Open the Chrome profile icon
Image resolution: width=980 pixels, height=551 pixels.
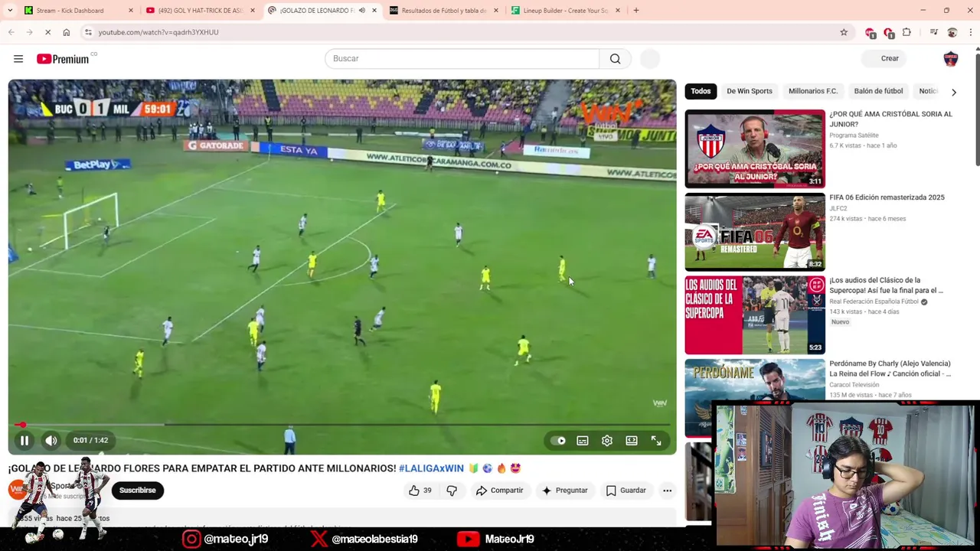tap(952, 32)
